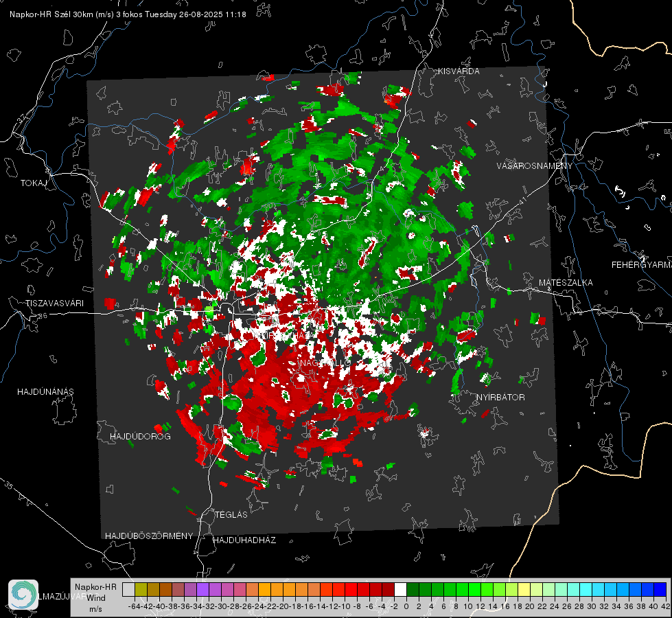Image resolution: width=672 pixels, height=618 pixels.
Task: Click the 'm/s' unit label in legend
Action: pos(95,608)
